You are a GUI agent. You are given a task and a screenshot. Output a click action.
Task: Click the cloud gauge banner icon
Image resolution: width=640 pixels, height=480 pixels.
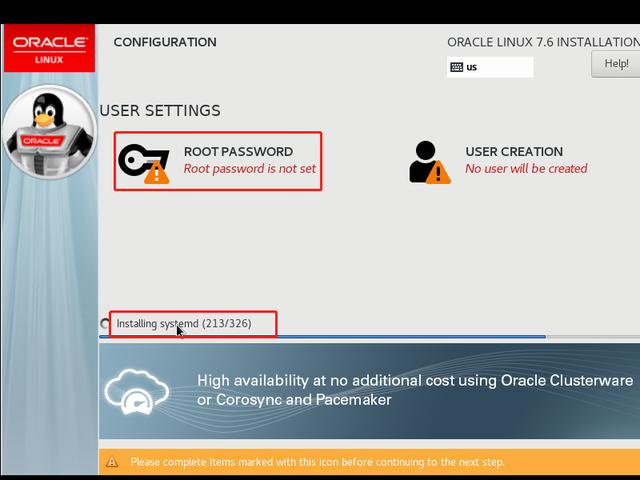(x=137, y=392)
